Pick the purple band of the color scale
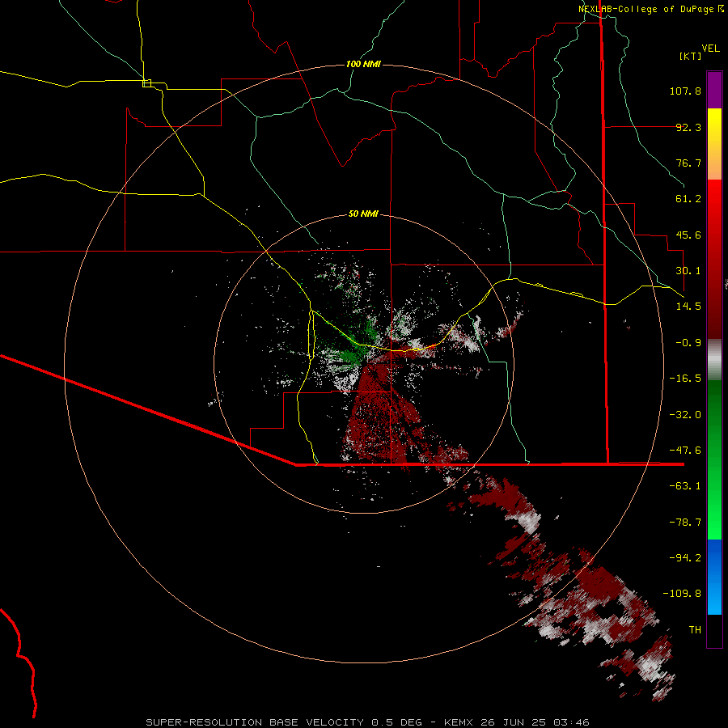 coord(714,90)
